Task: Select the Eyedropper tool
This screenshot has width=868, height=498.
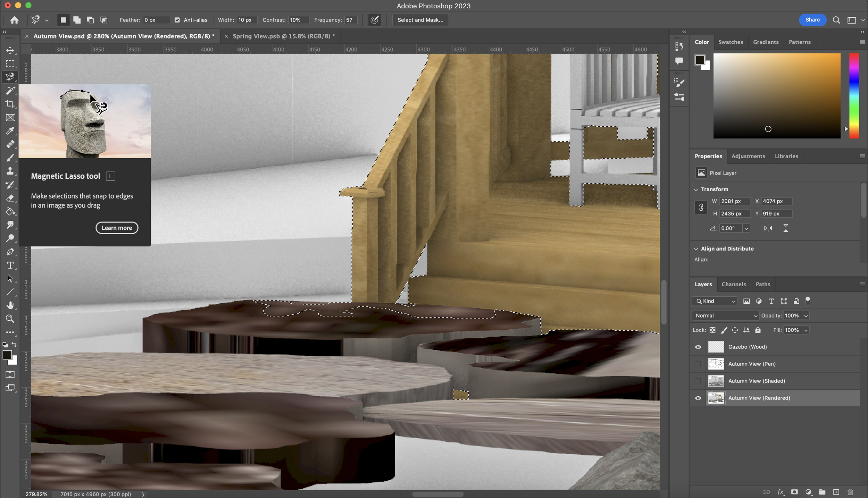Action: point(10,131)
